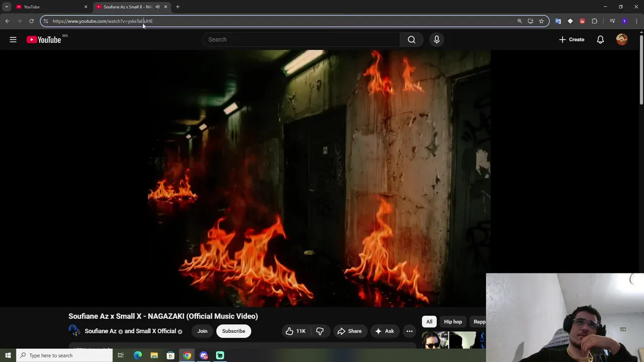This screenshot has width=644, height=362.
Task: Subscribe to the channel
Action: [233, 331]
